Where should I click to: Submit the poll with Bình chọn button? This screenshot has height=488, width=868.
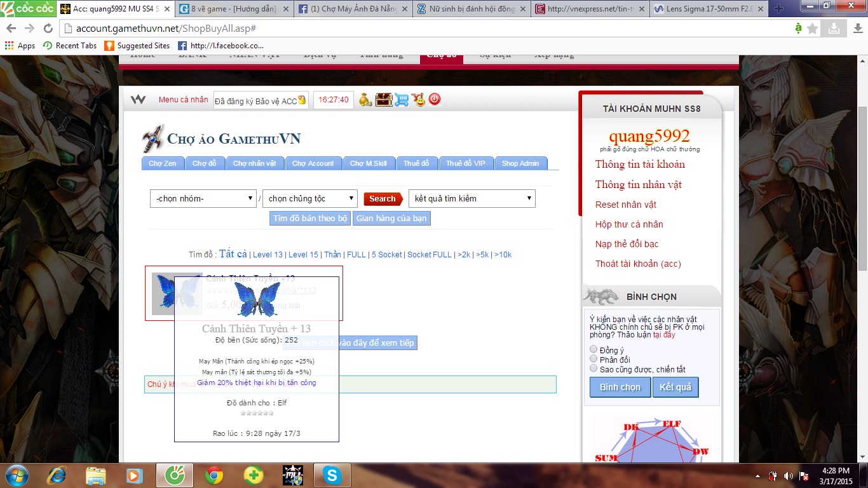pos(620,387)
